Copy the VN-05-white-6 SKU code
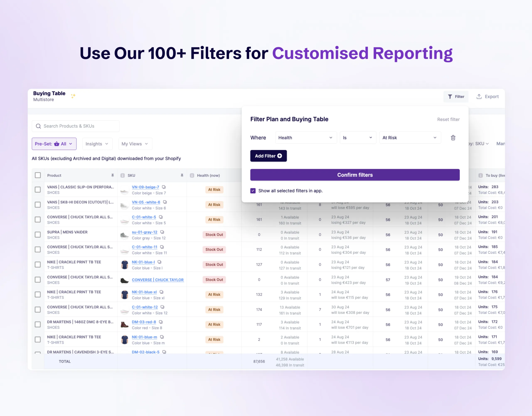Viewport: 532px width, 416px height. (165, 202)
